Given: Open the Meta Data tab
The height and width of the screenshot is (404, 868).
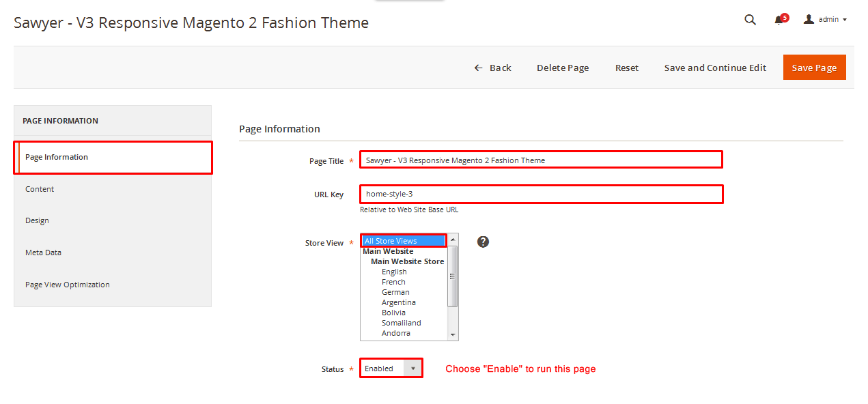Looking at the screenshot, I should point(43,252).
